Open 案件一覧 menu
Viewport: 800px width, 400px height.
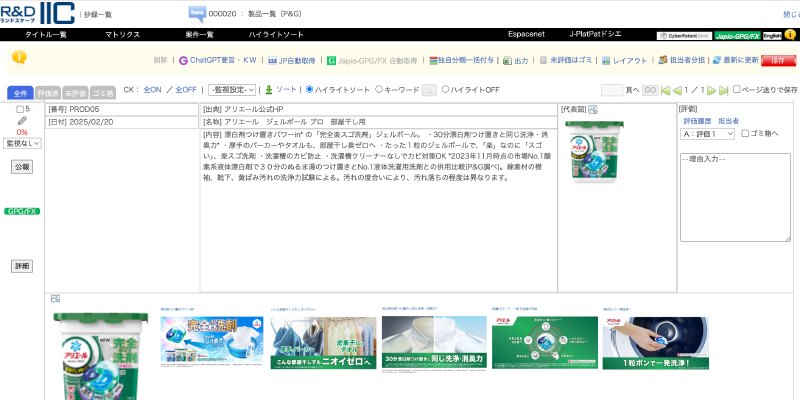pos(199,35)
